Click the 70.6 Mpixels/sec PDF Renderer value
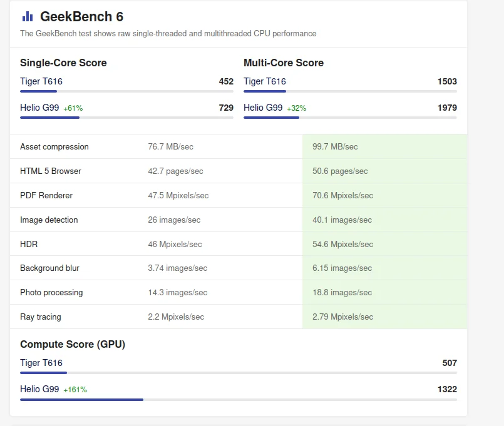The height and width of the screenshot is (426, 504). [342, 196]
